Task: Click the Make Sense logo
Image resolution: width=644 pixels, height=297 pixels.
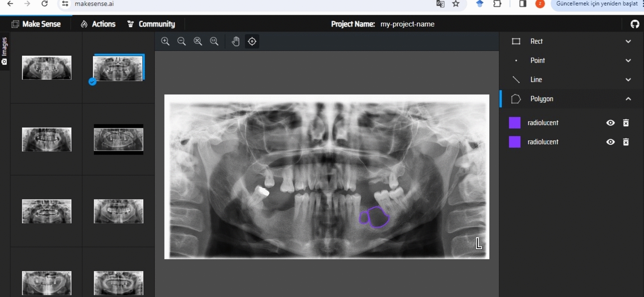Action: coord(36,24)
